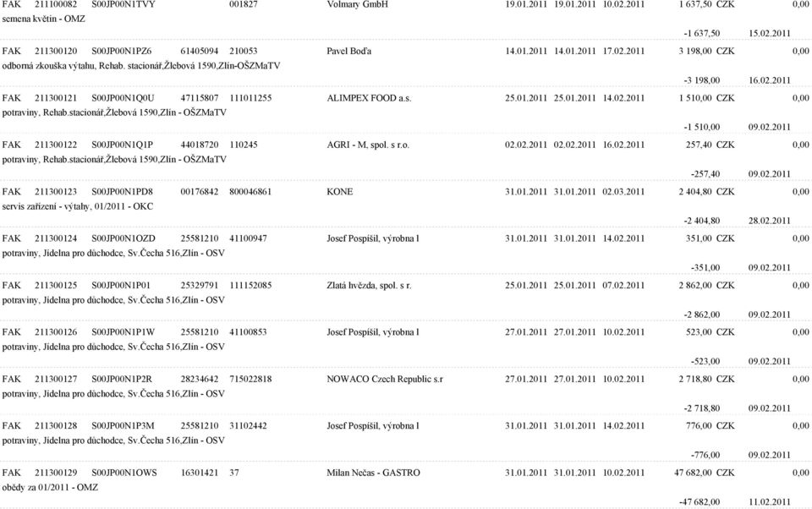
Task: Click amount 47 682,00 CZK
Action: 705,473
